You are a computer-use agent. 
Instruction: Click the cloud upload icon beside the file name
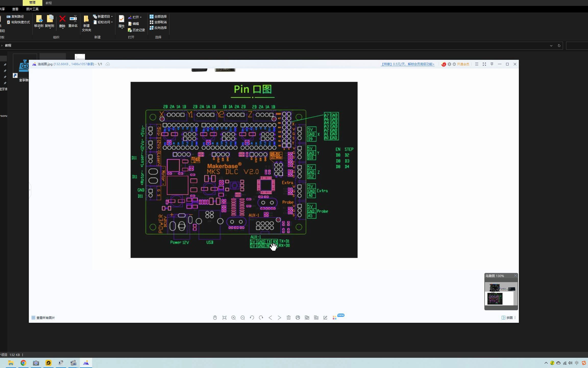(108, 64)
